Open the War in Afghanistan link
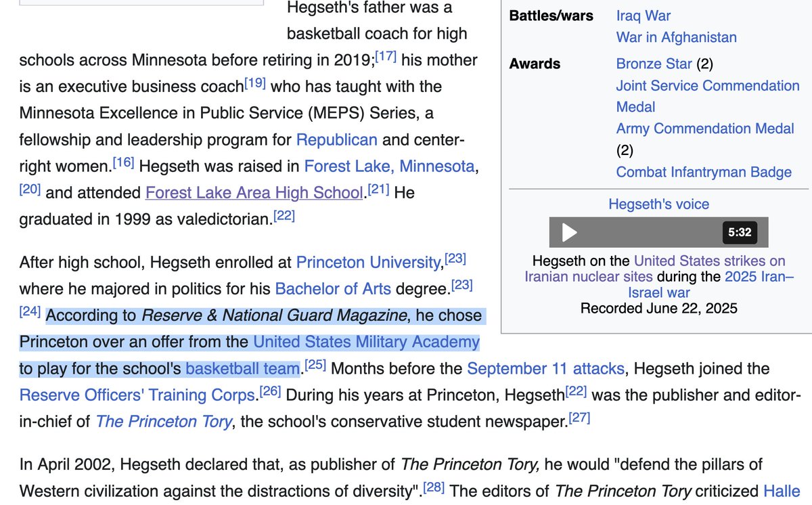This screenshot has width=812, height=505. pyautogui.click(x=677, y=37)
